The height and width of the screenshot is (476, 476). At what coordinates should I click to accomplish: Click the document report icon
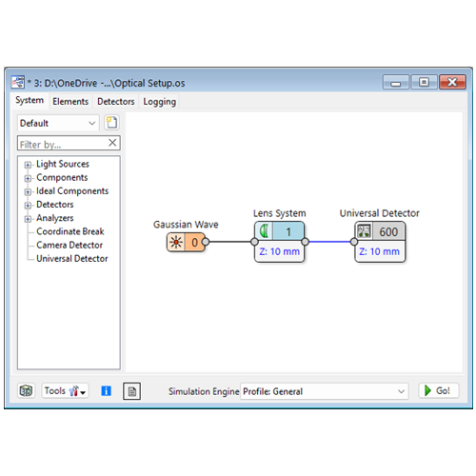[131, 391]
